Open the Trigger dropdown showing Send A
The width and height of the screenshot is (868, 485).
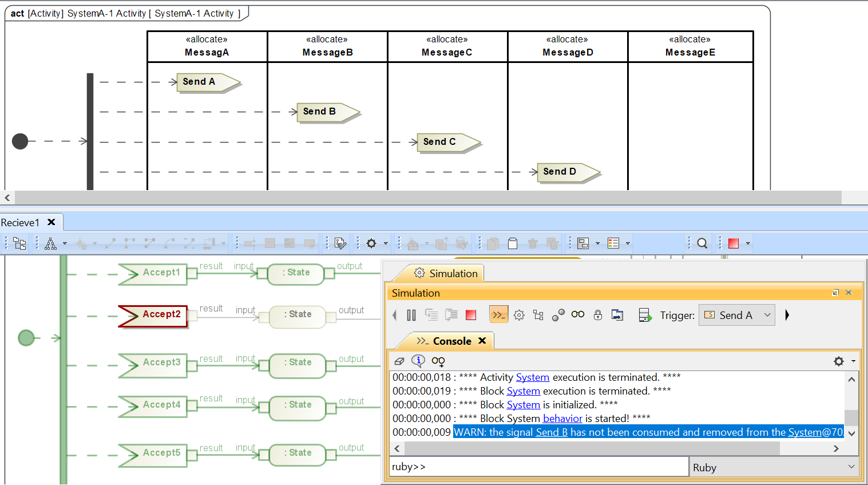(x=736, y=315)
